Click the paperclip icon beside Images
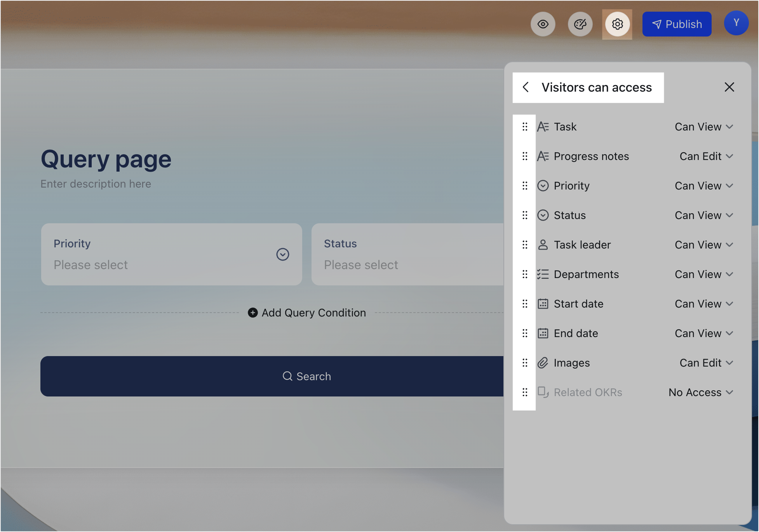759x532 pixels. 543,362
